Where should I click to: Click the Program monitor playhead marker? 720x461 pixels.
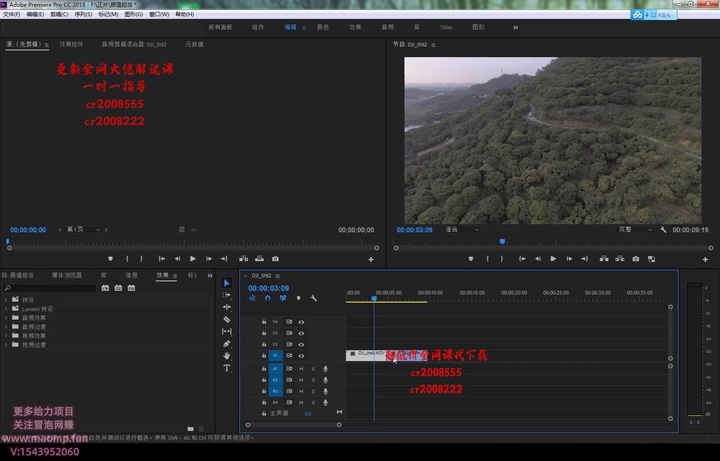pos(502,242)
